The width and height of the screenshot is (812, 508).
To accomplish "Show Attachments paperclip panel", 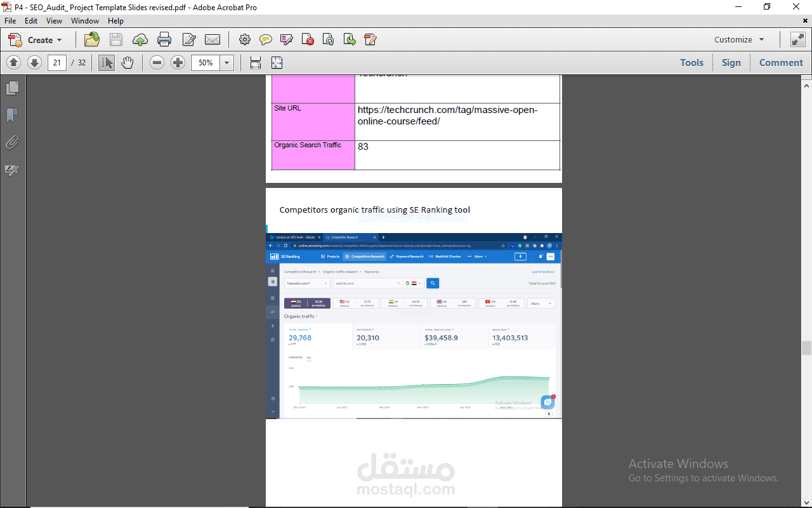I will (x=12, y=142).
